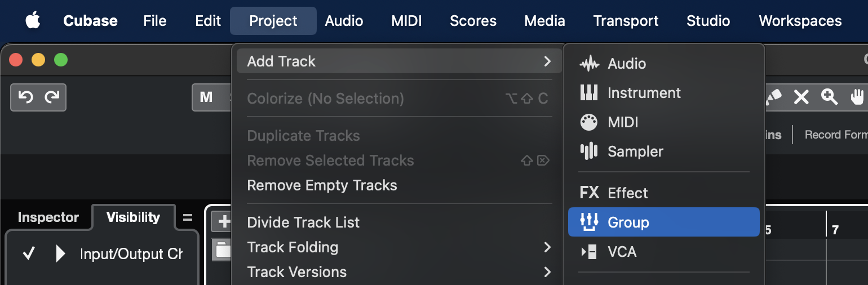The image size is (868, 285).
Task: Open the Transport menu
Action: [626, 21]
